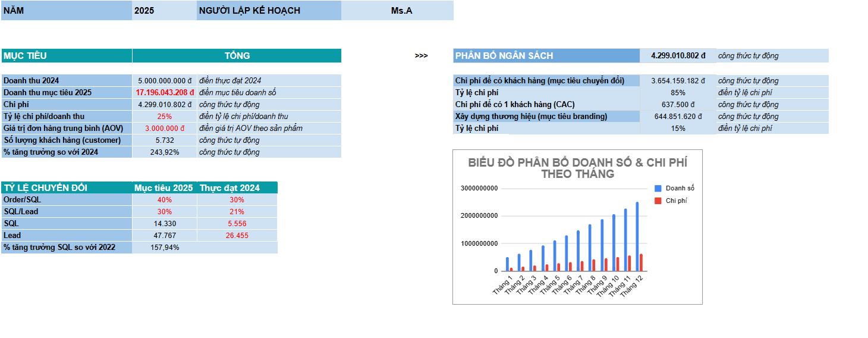Viewport: 868px width, 338px height.
Task: Select the 85% conversion cost ratio cell
Action: pos(678,93)
